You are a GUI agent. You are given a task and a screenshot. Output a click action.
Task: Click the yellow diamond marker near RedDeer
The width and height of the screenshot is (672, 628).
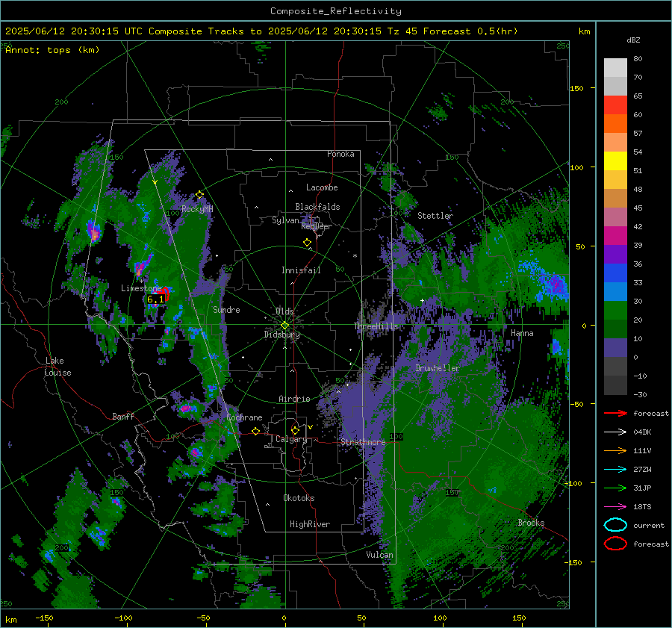tap(307, 242)
